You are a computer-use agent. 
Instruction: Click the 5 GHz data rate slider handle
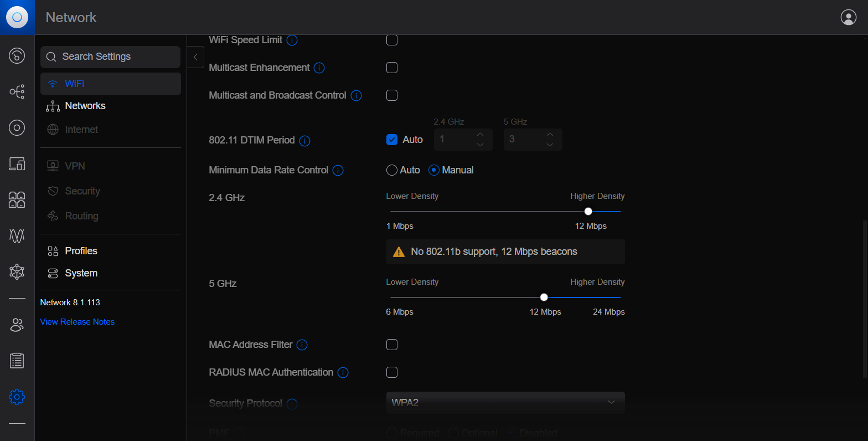click(544, 297)
